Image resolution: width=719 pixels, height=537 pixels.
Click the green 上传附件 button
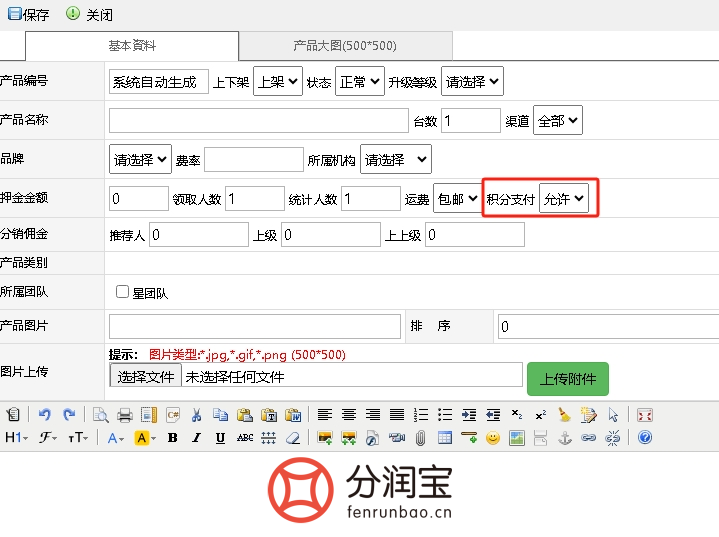(568, 379)
